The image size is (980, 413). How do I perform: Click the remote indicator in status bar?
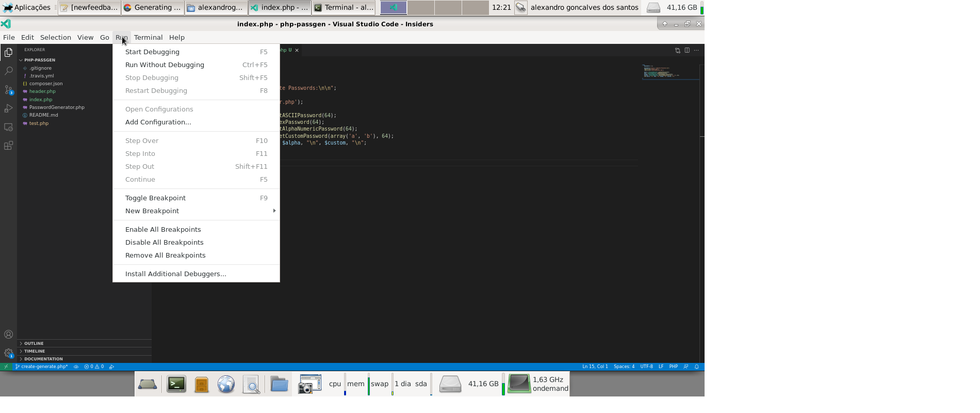click(6, 367)
